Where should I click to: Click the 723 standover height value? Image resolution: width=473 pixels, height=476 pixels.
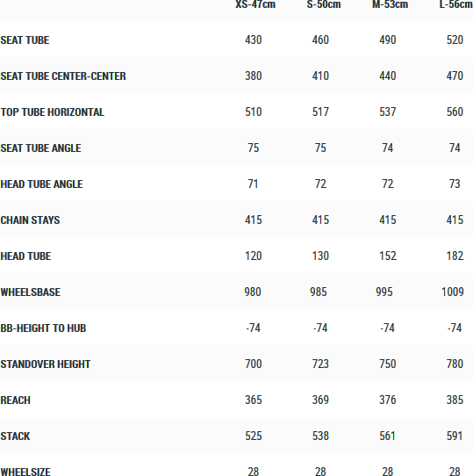point(320,364)
